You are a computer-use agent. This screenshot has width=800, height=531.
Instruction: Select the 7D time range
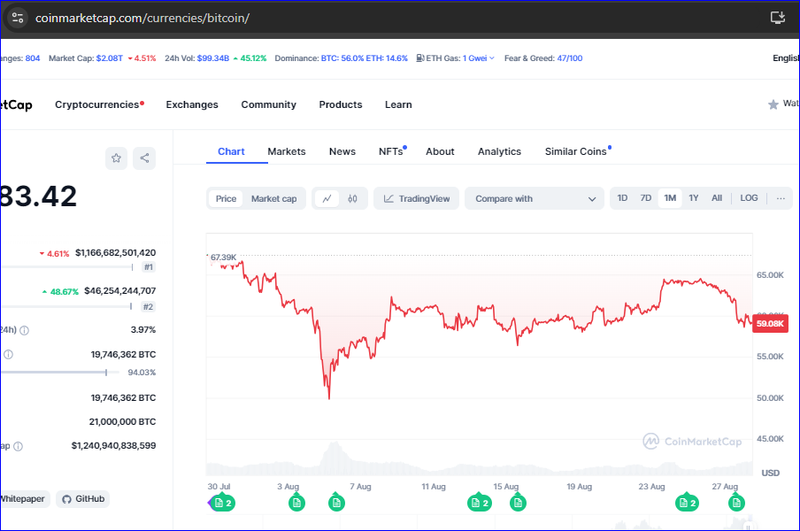click(646, 198)
